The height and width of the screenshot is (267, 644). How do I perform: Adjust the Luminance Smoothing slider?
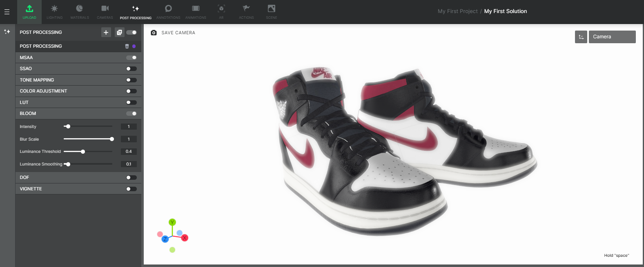88,164
